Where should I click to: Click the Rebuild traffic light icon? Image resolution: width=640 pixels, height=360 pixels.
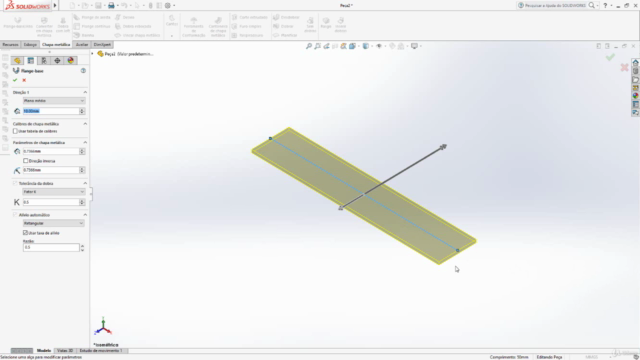click(150, 5)
